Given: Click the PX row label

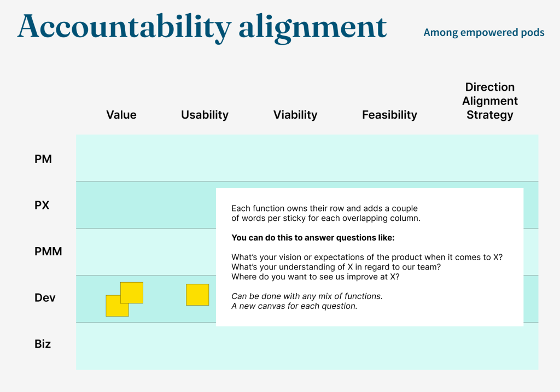Looking at the screenshot, I should 43,206.
